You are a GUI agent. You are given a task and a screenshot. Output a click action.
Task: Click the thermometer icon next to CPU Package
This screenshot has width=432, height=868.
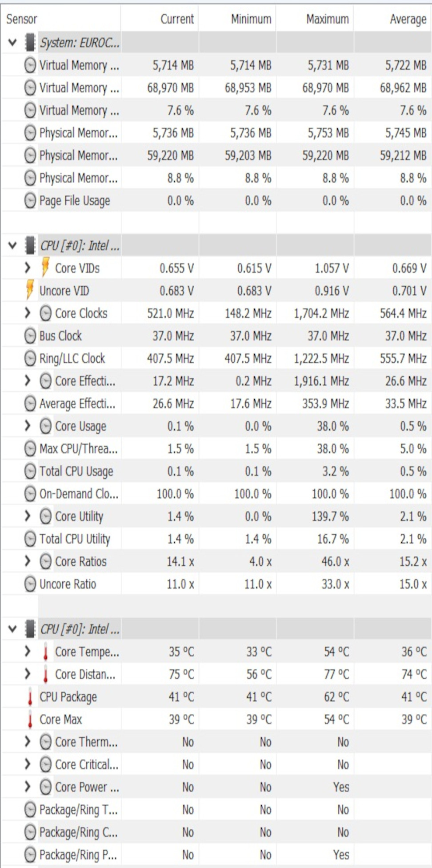30,697
